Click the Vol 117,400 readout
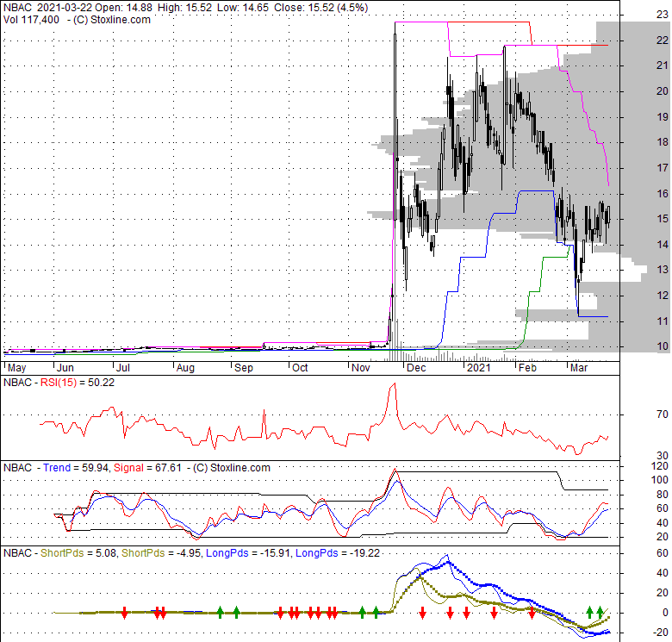The width and height of the screenshot is (672, 642). click(31, 20)
